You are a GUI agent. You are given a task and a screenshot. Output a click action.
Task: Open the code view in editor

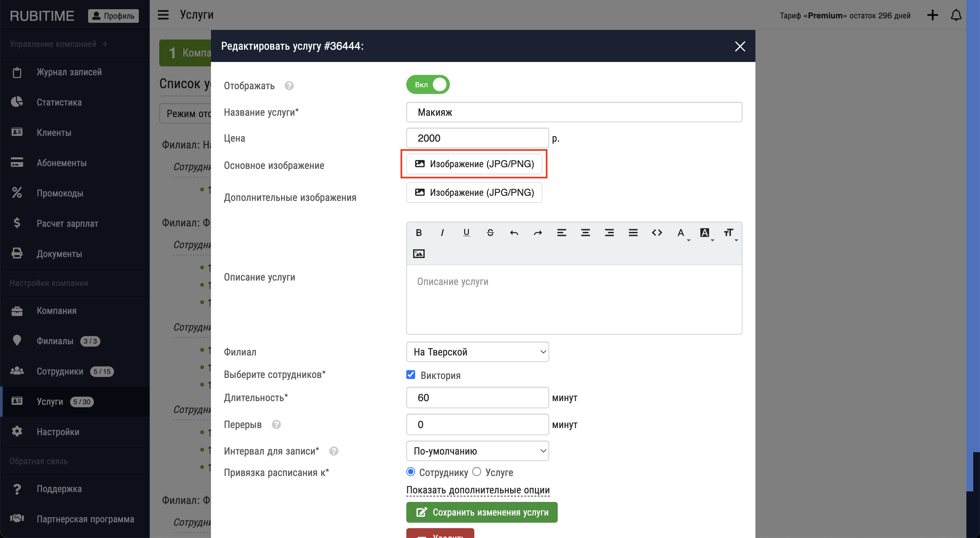(x=657, y=233)
